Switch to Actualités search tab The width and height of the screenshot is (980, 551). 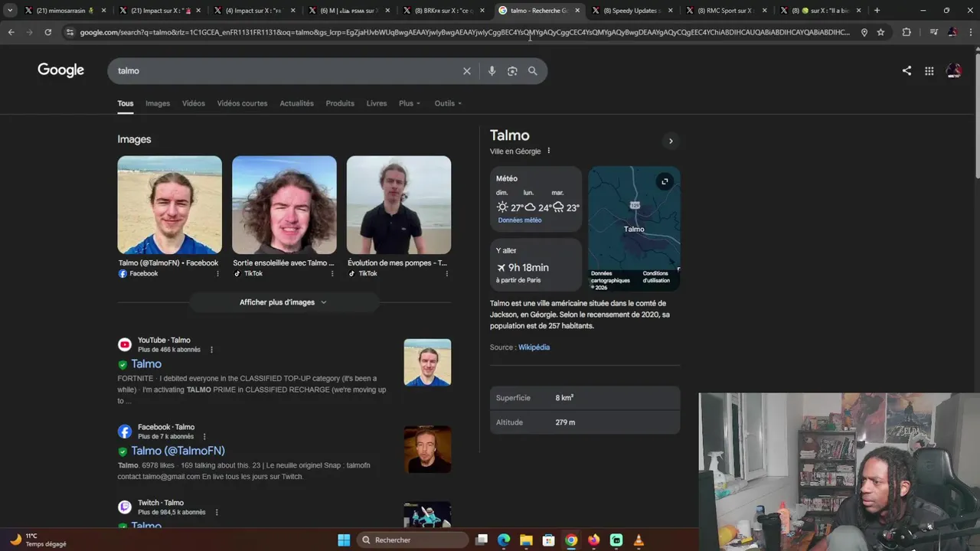pyautogui.click(x=296, y=103)
